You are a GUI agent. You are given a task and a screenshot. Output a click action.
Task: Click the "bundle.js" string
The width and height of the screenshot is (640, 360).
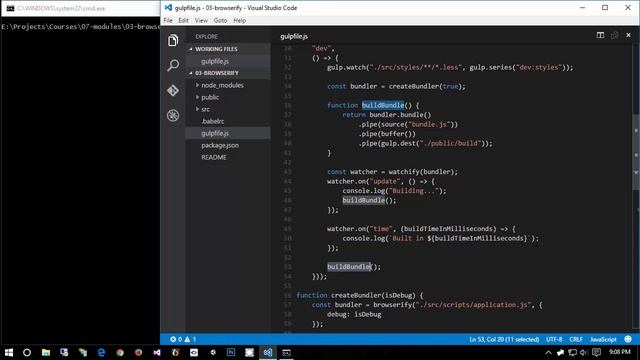tap(429, 124)
